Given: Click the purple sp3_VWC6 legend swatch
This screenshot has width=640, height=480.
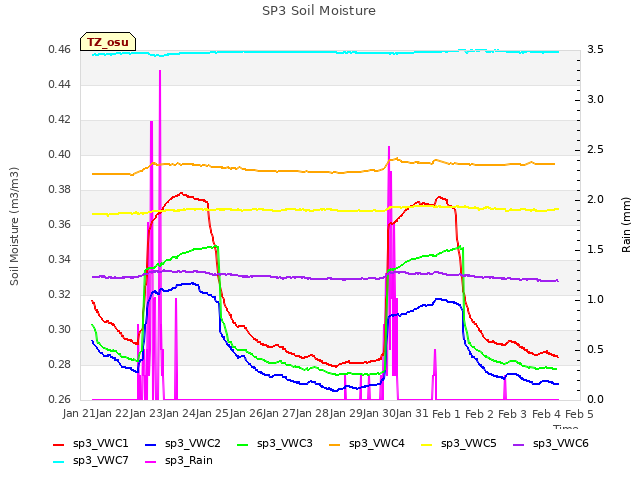Looking at the screenshot, I should click(x=519, y=445).
